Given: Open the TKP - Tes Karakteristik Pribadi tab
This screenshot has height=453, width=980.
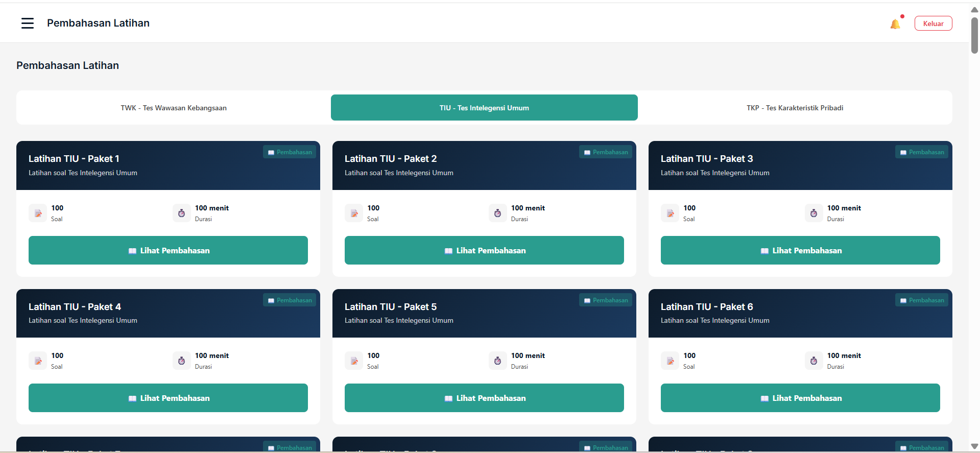Looking at the screenshot, I should click(x=795, y=108).
